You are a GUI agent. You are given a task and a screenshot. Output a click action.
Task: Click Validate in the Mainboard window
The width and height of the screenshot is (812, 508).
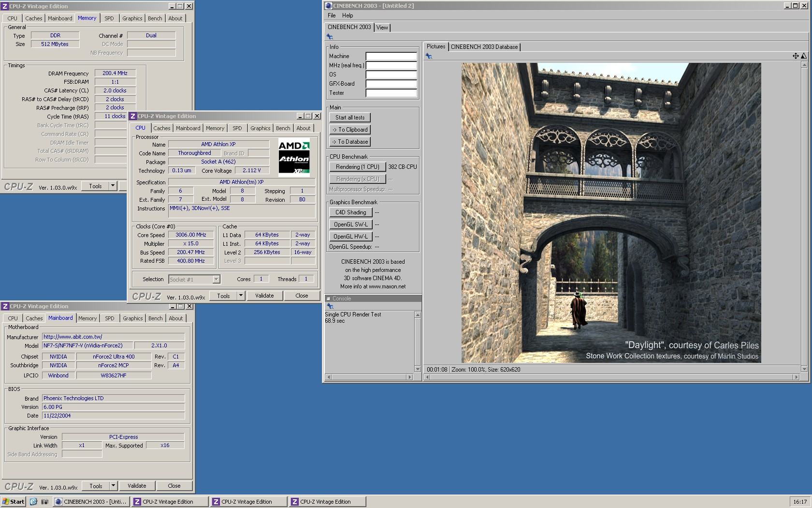pyautogui.click(x=137, y=486)
